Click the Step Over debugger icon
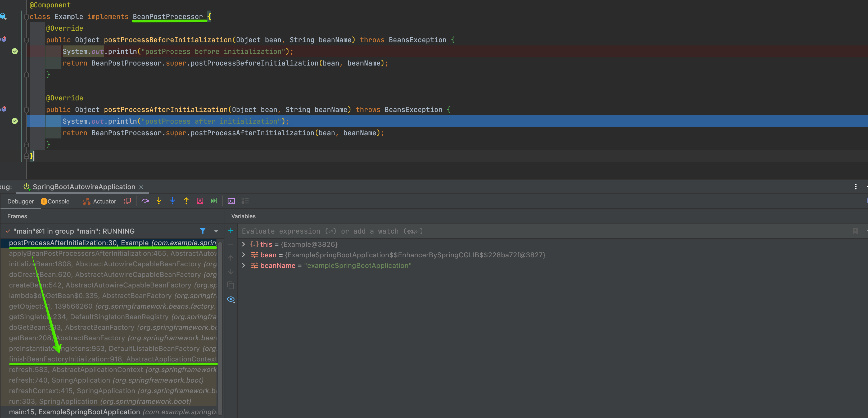Viewport: 868px width, 418px height. point(145,201)
